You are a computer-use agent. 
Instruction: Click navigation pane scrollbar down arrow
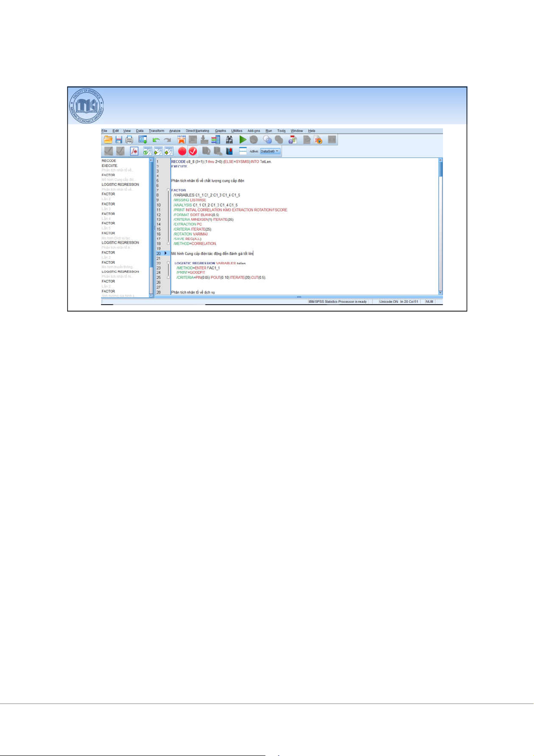pos(151,295)
